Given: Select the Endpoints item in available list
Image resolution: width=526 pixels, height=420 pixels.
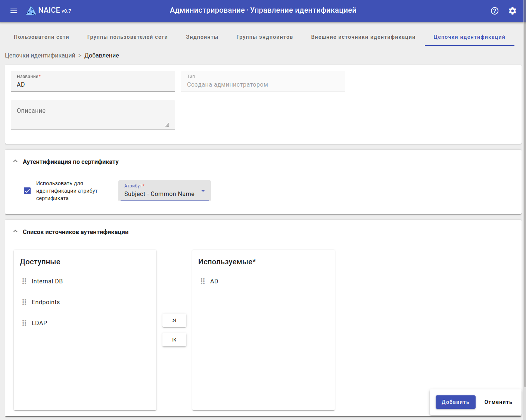Looking at the screenshot, I should [x=46, y=302].
